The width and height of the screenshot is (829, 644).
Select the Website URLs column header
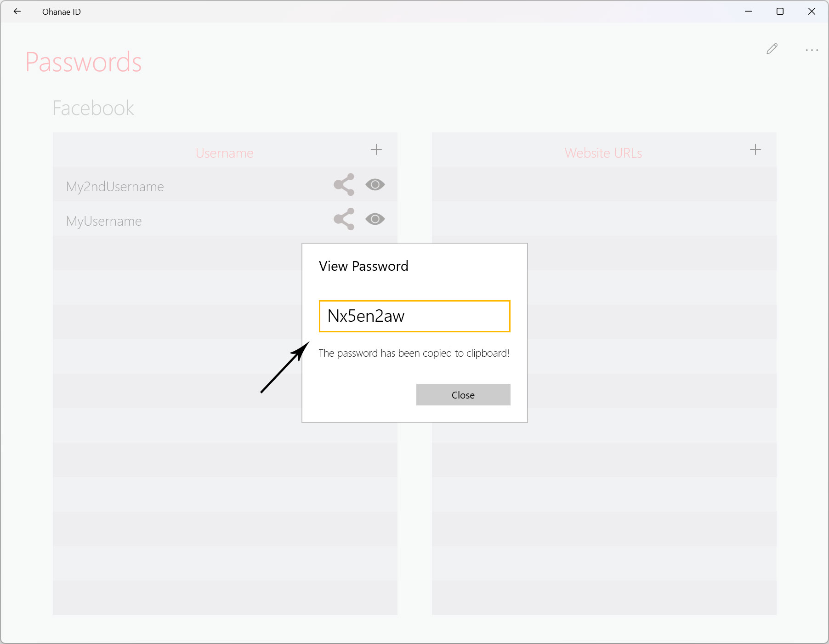[x=603, y=153]
